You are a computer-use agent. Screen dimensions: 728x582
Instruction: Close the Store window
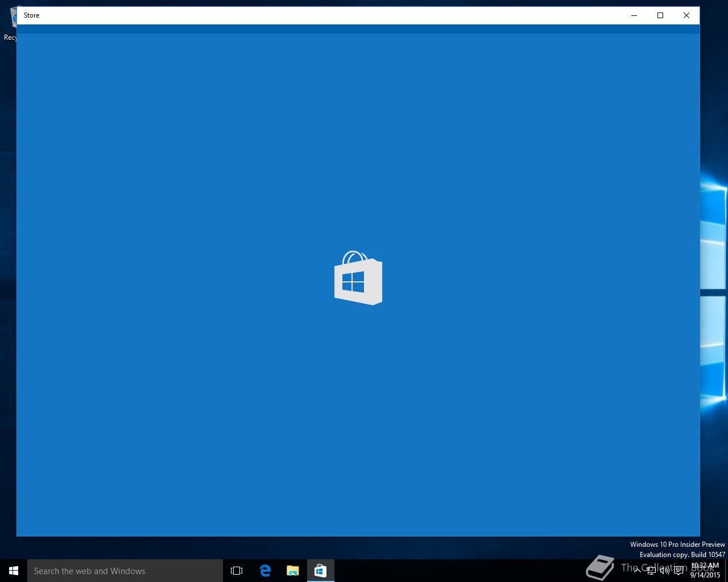686,15
